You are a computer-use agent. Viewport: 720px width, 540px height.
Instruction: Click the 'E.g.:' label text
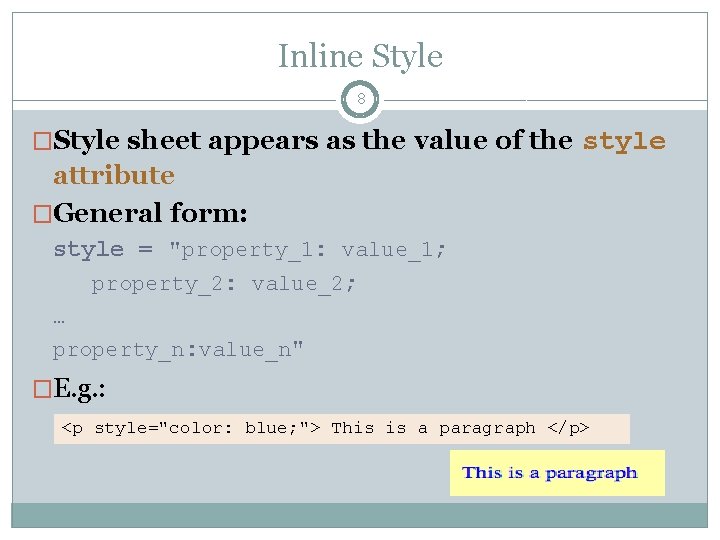(x=79, y=389)
